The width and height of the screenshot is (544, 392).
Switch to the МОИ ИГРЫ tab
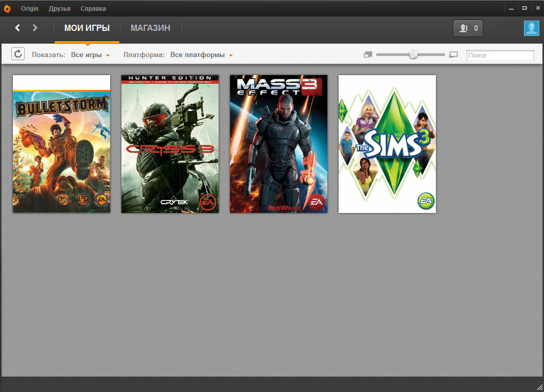coord(87,28)
